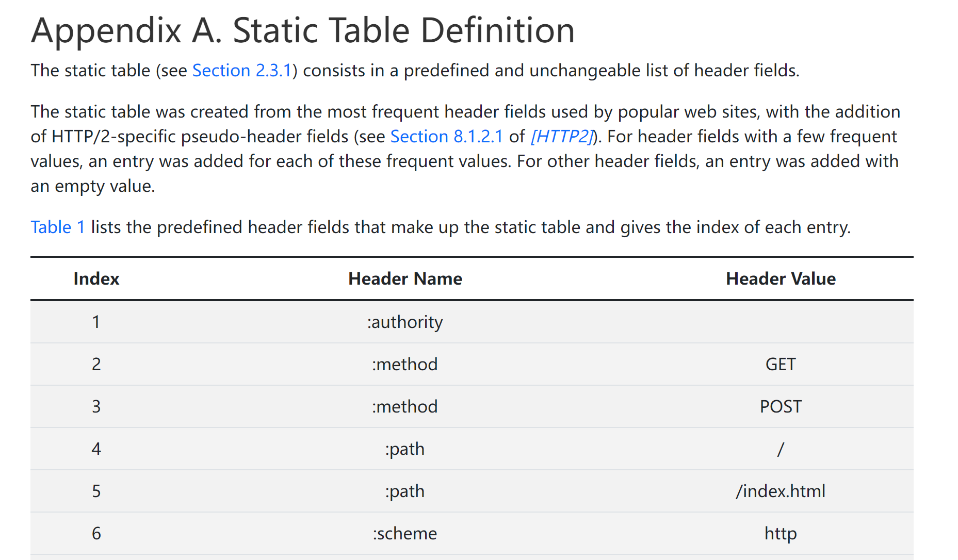Jump to the Table 1 link
958x560 pixels.
[58, 227]
